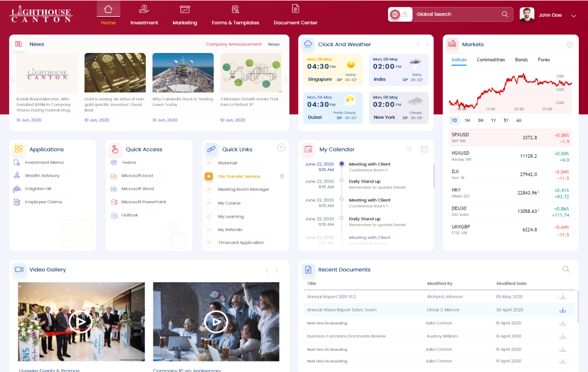Select the SPXUSD market row
Viewport: 588px width, 372px height.
coord(510,138)
